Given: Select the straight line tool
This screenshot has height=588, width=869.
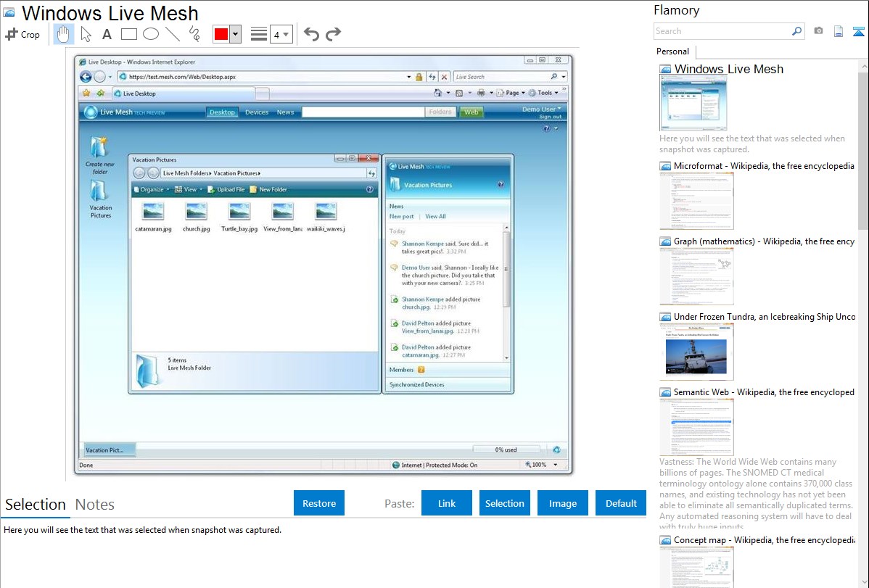Looking at the screenshot, I should coord(173,34).
